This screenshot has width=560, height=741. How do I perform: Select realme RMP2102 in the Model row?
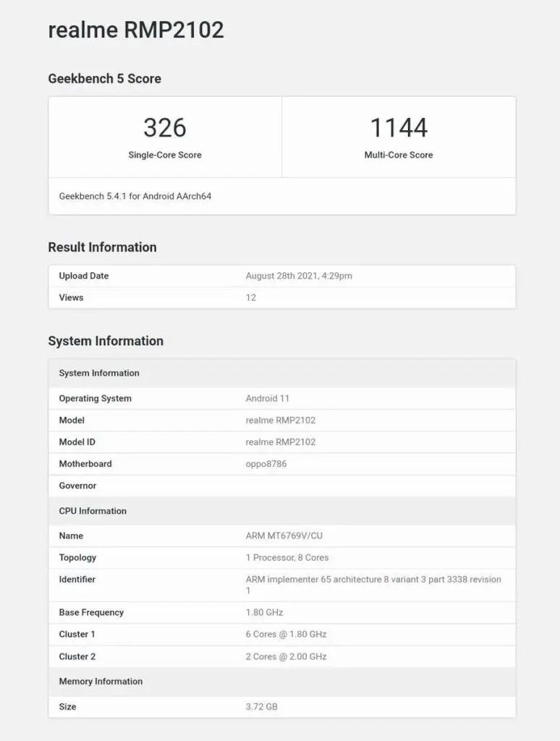click(280, 420)
